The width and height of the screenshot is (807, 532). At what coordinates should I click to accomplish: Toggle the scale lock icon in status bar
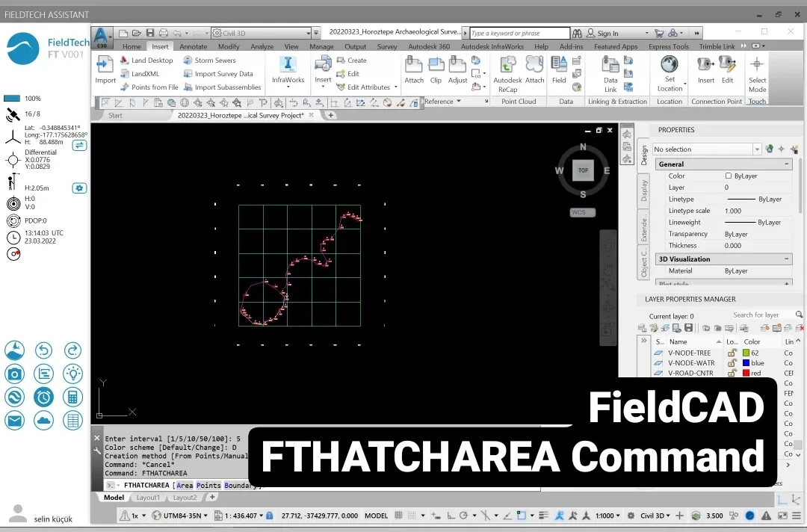269,516
